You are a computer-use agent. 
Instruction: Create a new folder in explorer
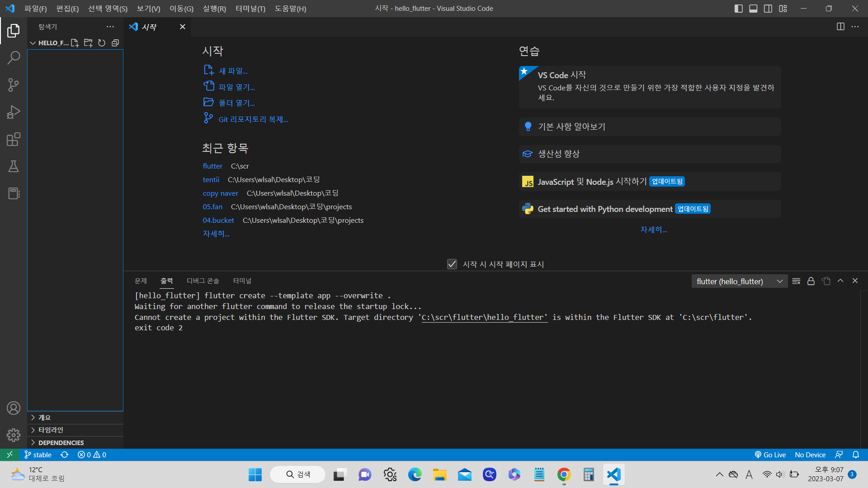[88, 43]
